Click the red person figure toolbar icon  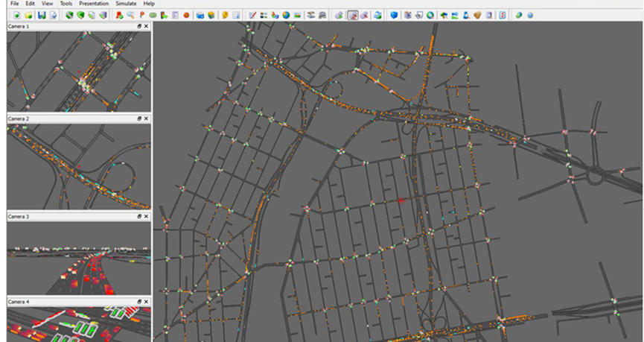tap(119, 15)
